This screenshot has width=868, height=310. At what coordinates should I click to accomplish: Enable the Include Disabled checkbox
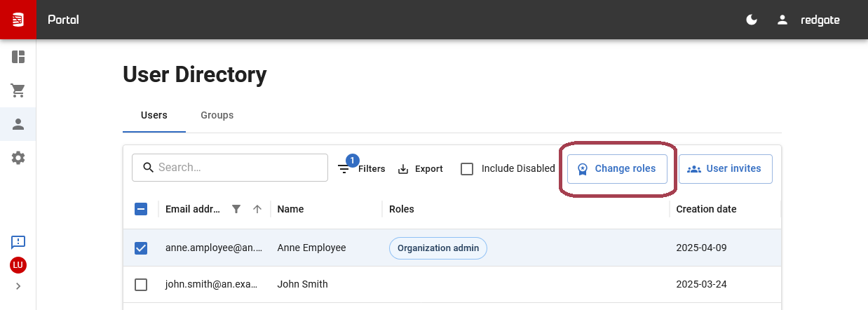[467, 169]
